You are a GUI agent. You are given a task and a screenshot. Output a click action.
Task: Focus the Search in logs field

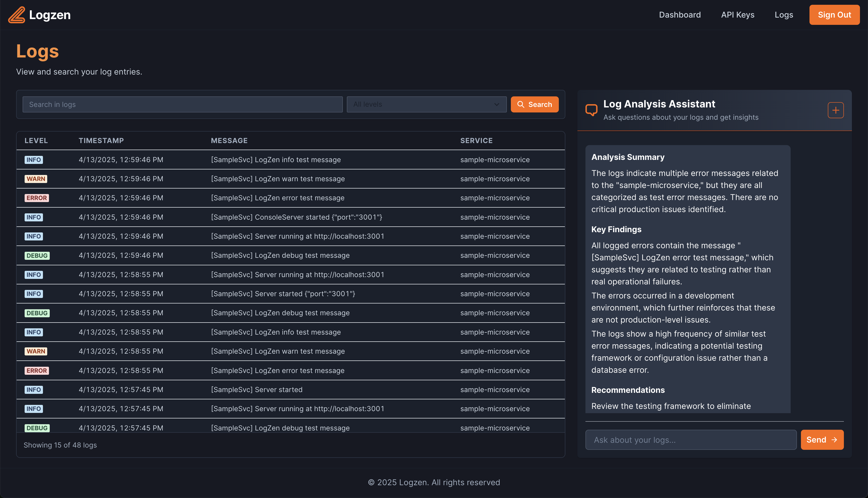(x=182, y=104)
